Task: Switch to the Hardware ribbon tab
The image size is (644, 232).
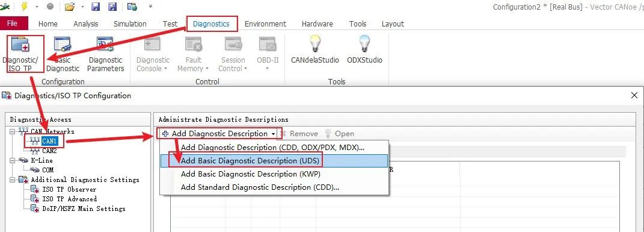Action: 317,24
